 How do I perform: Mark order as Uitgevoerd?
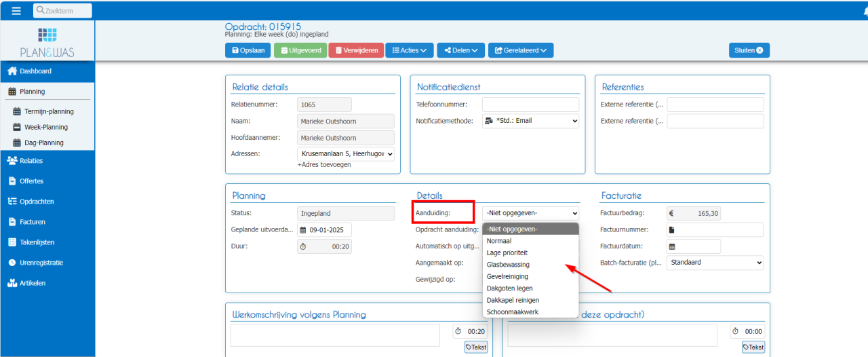pos(300,50)
